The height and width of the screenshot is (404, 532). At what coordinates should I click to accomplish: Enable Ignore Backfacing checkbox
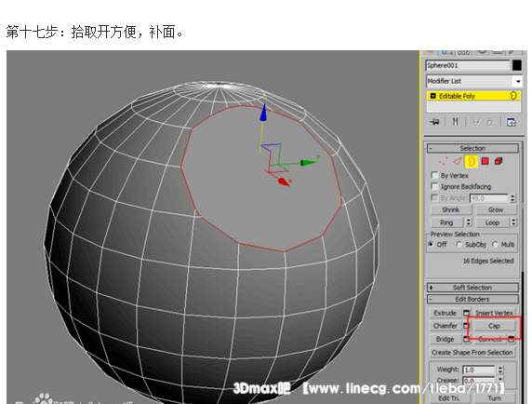pos(434,186)
